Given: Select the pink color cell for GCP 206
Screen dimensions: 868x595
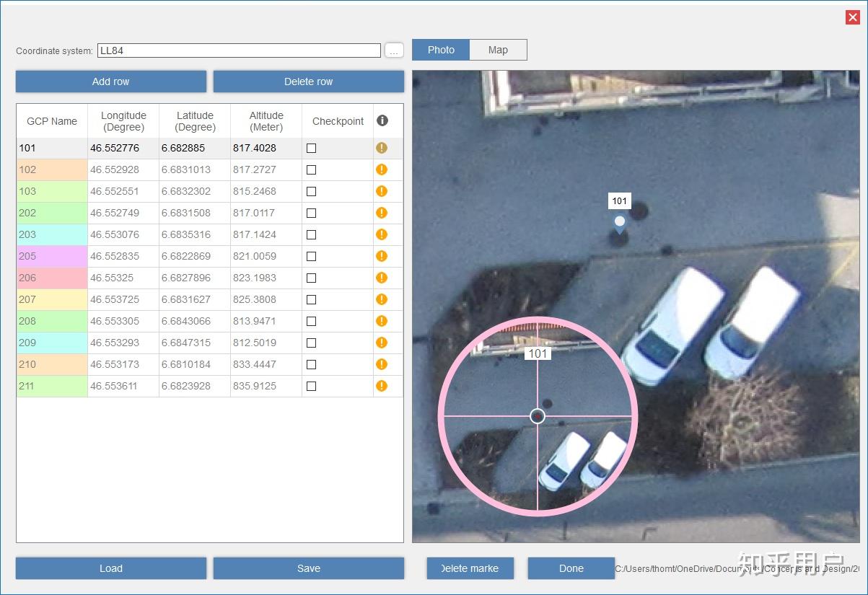Looking at the screenshot, I should click(52, 278).
